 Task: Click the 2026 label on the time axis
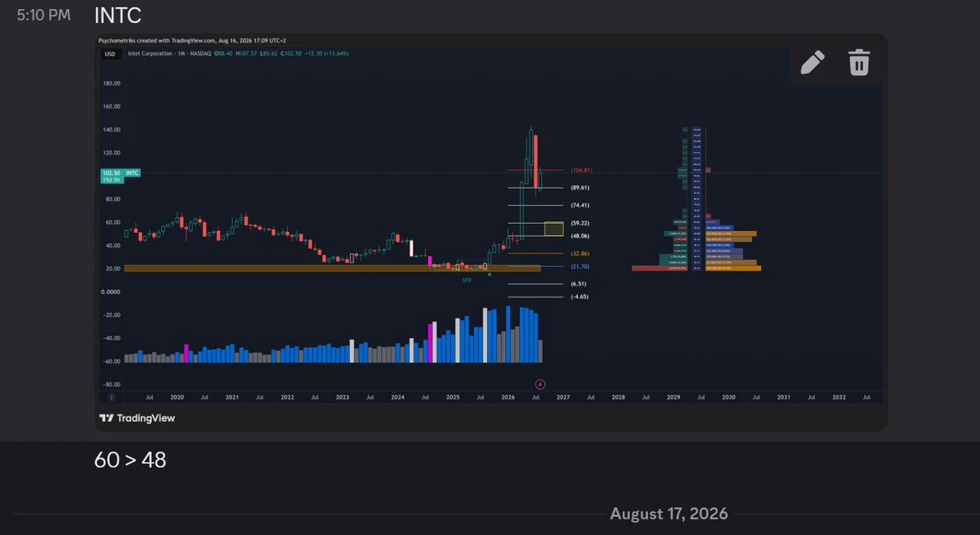tap(508, 397)
